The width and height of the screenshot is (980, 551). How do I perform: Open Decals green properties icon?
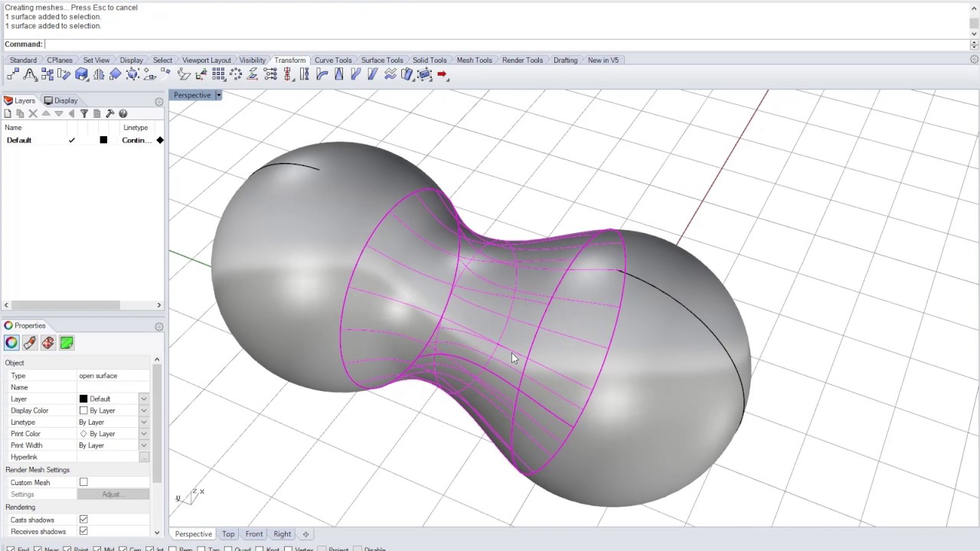(67, 343)
